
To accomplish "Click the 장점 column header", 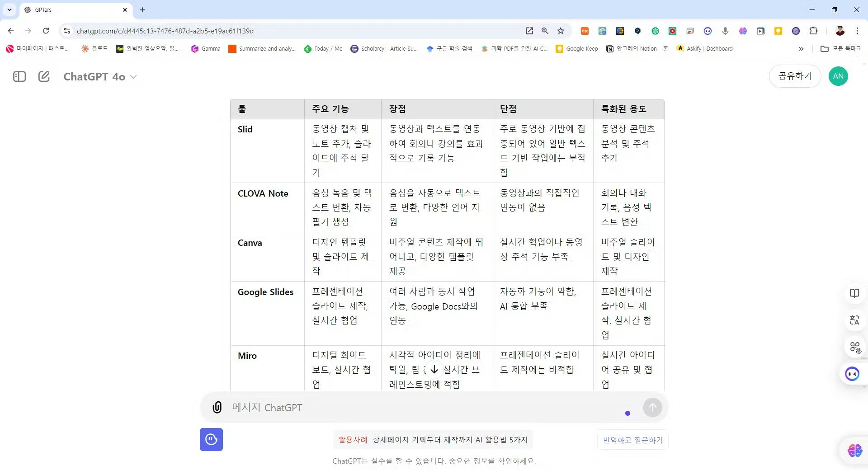I will [x=397, y=109].
